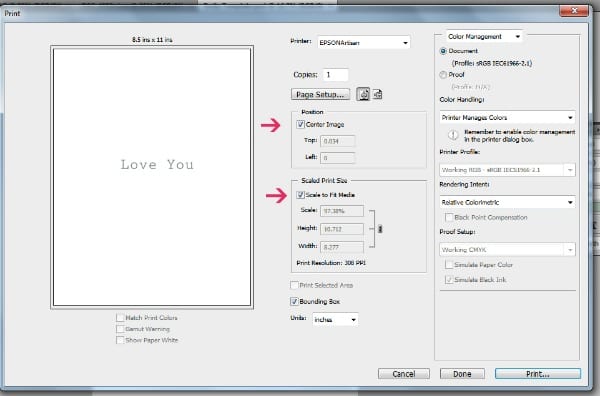Enable Gamut Warning checkbox
The height and width of the screenshot is (396, 600).
[120, 329]
